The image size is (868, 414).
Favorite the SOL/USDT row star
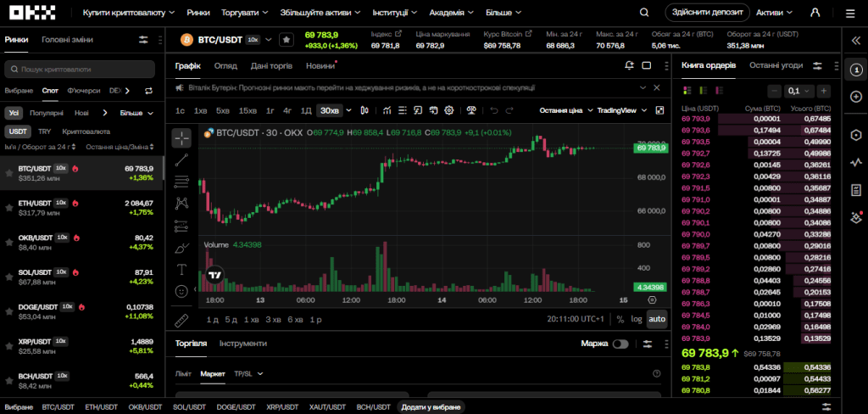click(8, 277)
